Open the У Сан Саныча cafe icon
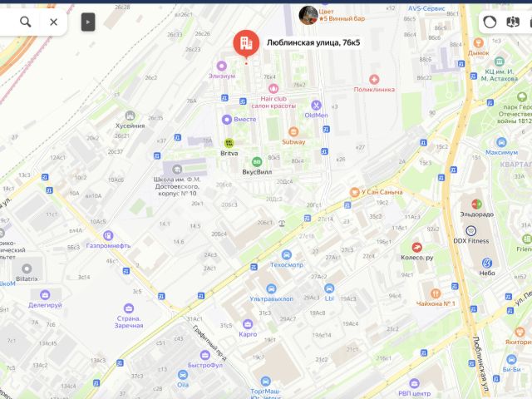Viewport: 532px width, 399px height. tap(355, 192)
